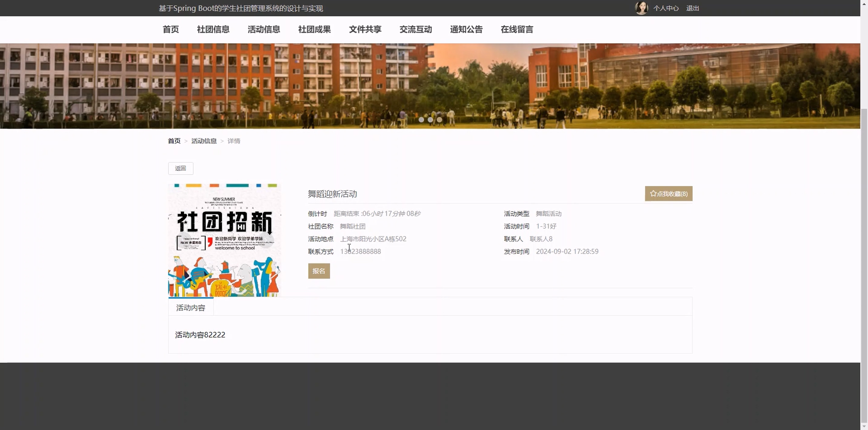Select the second carousel indicator dot
The width and height of the screenshot is (868, 430).
click(430, 119)
